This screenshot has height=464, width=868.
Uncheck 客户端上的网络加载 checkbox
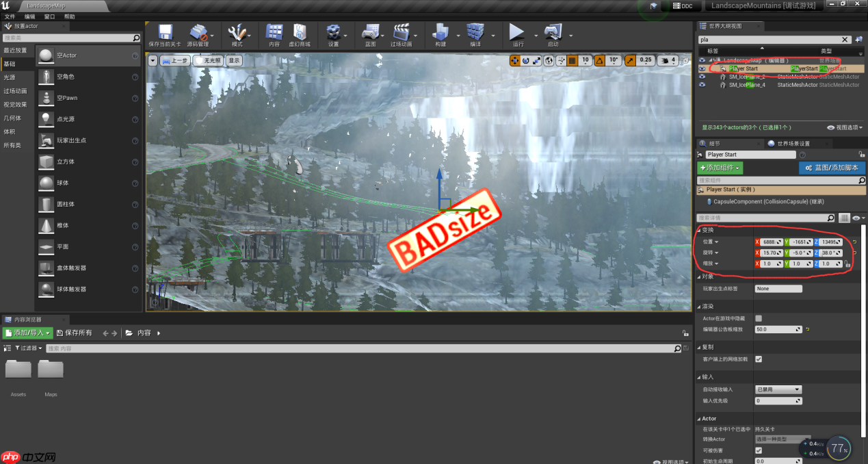[759, 359]
